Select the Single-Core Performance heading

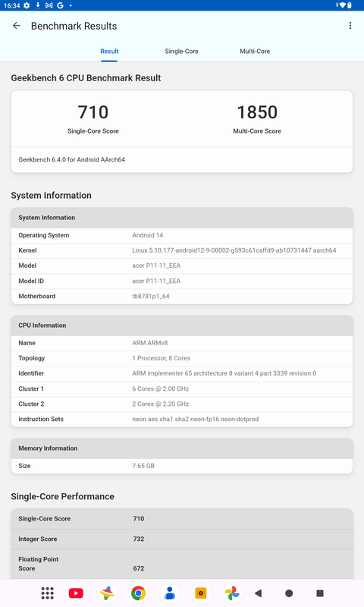pyautogui.click(x=63, y=496)
